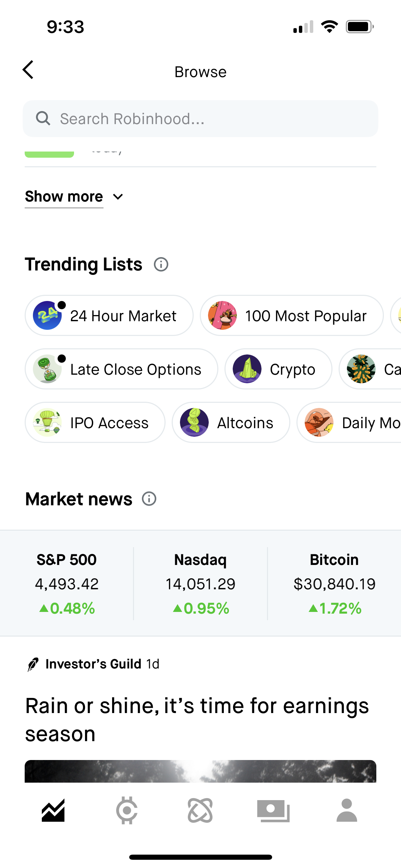This screenshot has height=868, width=401.
Task: Open the earnings season article headline
Action: tap(197, 719)
